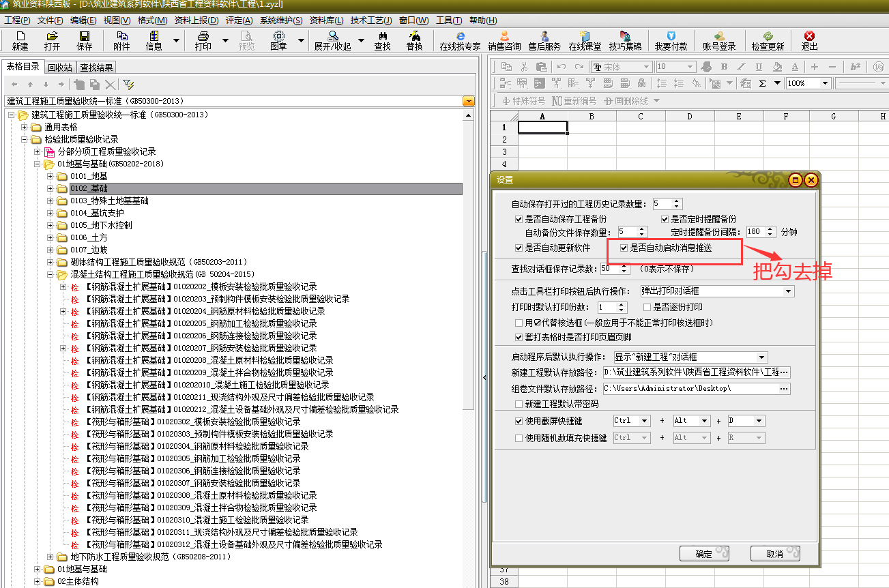Select the 0104_基坑支护 tree folder
889x588 pixels.
tap(97, 213)
